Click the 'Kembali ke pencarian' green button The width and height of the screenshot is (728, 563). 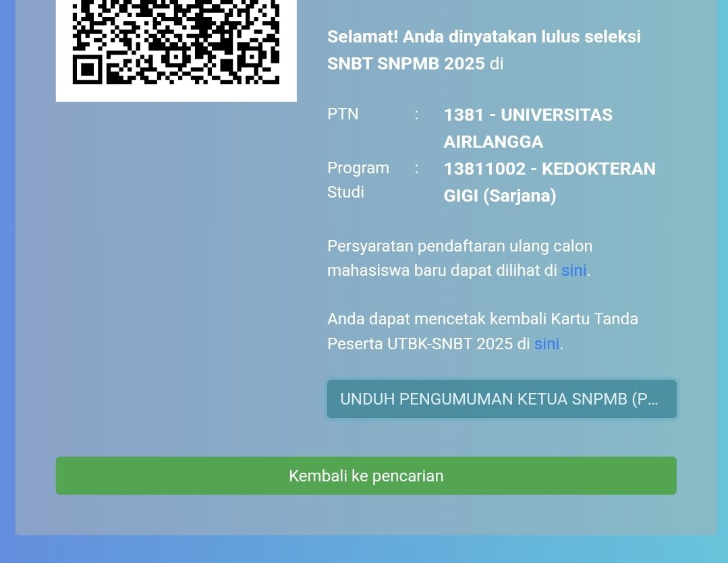click(366, 476)
